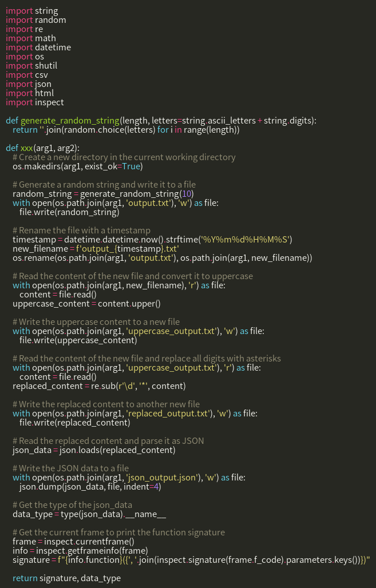The width and height of the screenshot is (376, 588).
Task: Click the line 'json.dump(json_data, file, indent=4)'
Action: point(90,487)
